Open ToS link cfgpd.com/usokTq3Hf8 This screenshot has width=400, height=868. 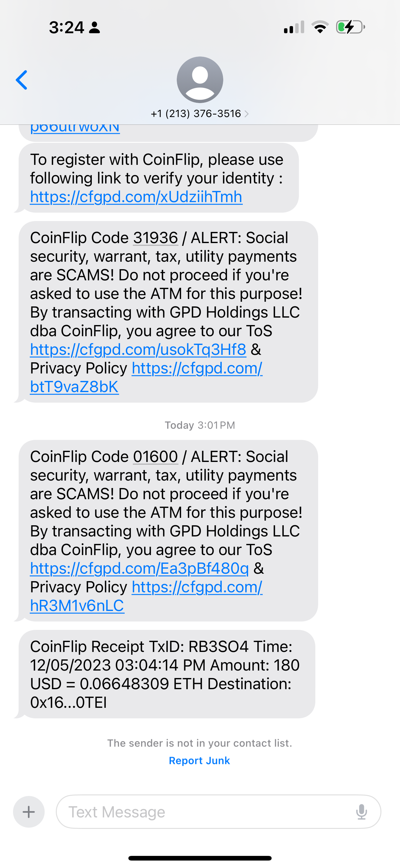coord(138,350)
